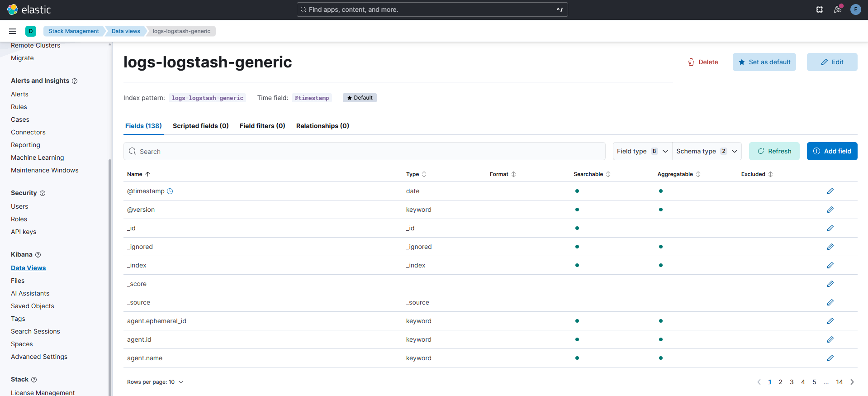
Task: Click pencil icon for _source field
Action: point(830,302)
